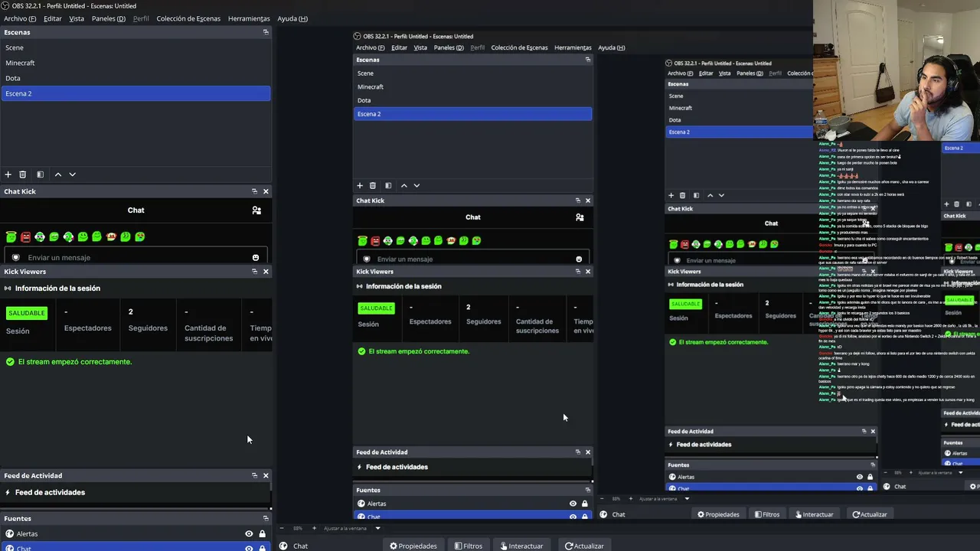Zoom out the main preview with minus

point(282,528)
